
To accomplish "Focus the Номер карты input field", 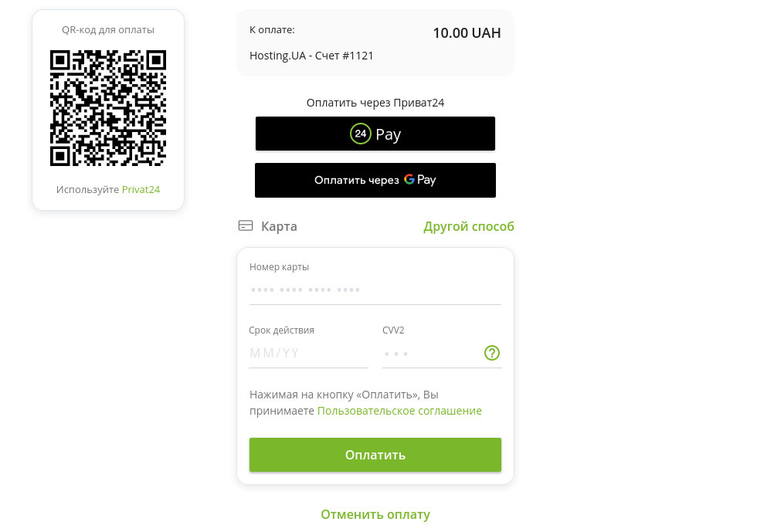I will [375, 290].
